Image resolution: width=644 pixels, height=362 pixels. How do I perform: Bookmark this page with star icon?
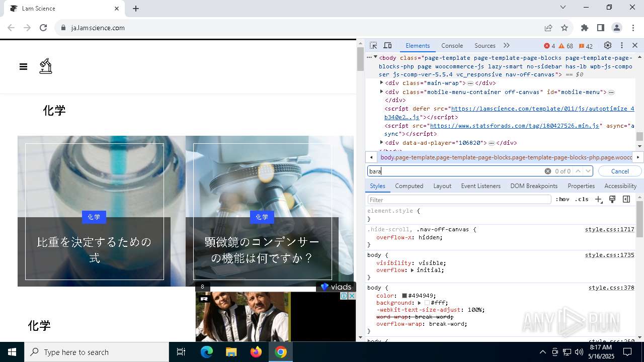[x=565, y=28]
